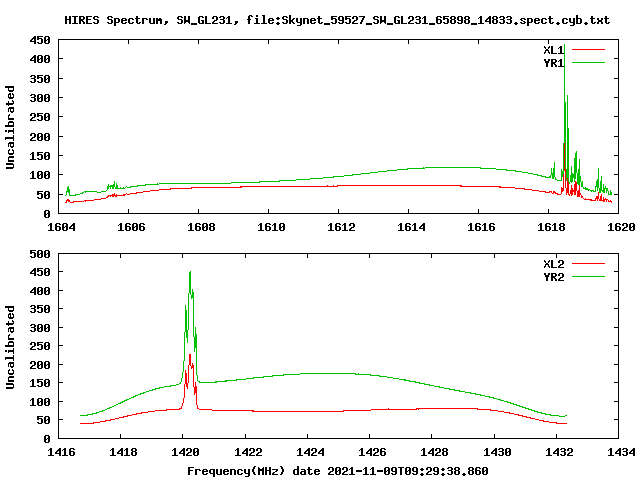Click the green YR1 legend line sample
This screenshot has width=640, height=480.
[x=588, y=62]
